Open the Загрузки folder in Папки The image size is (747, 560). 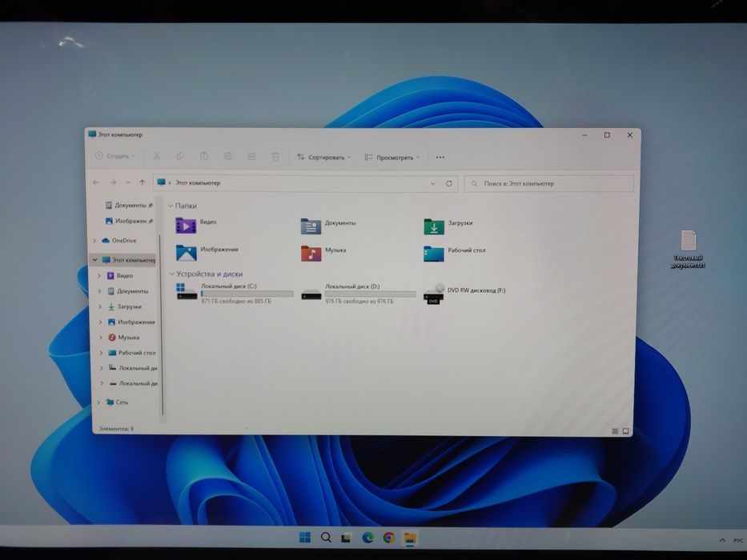448,226
